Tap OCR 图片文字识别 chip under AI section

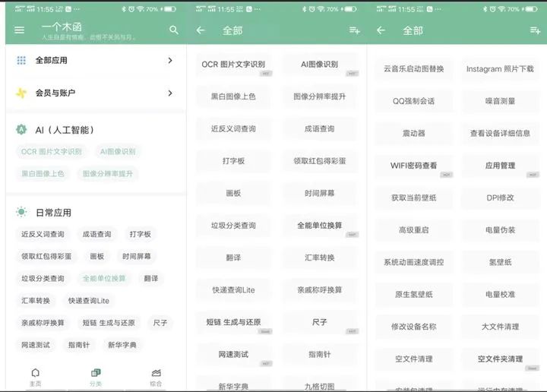pyautogui.click(x=52, y=152)
